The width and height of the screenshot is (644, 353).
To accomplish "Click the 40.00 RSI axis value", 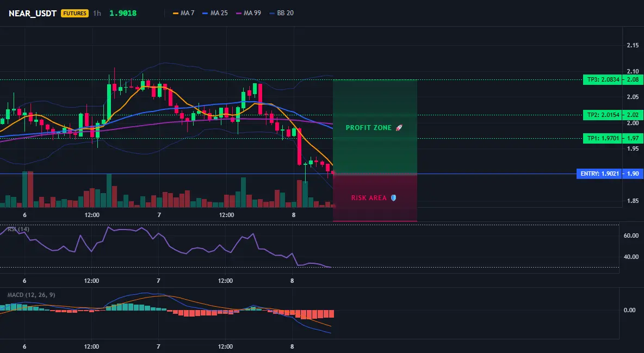I will pos(631,257).
